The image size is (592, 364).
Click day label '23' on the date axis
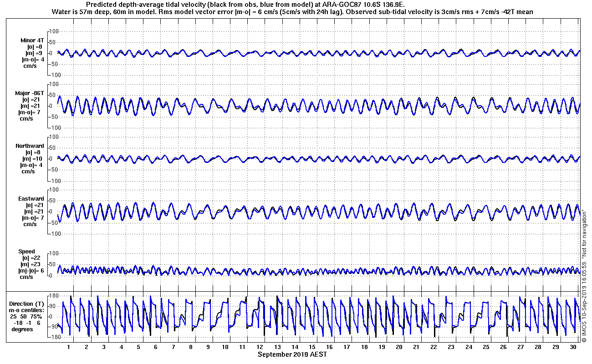pos(451,347)
